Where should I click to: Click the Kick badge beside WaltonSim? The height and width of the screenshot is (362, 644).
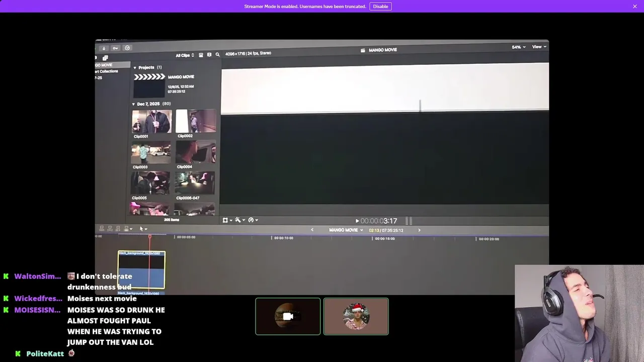coord(6,277)
